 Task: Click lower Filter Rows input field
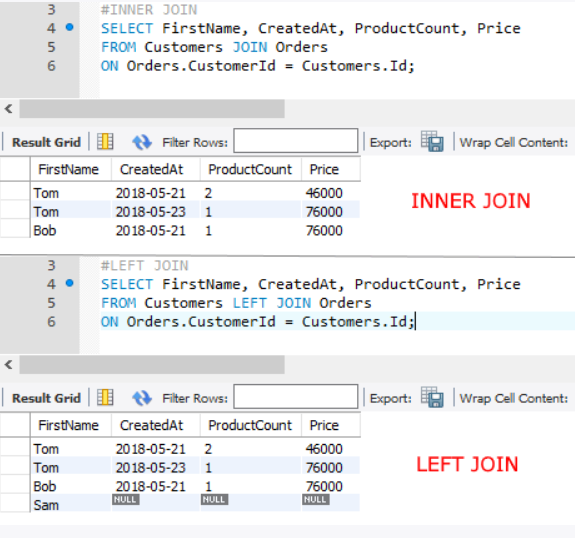tap(296, 396)
